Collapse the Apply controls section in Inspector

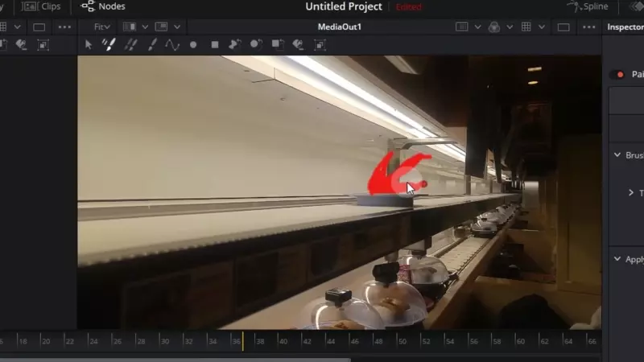click(x=617, y=259)
